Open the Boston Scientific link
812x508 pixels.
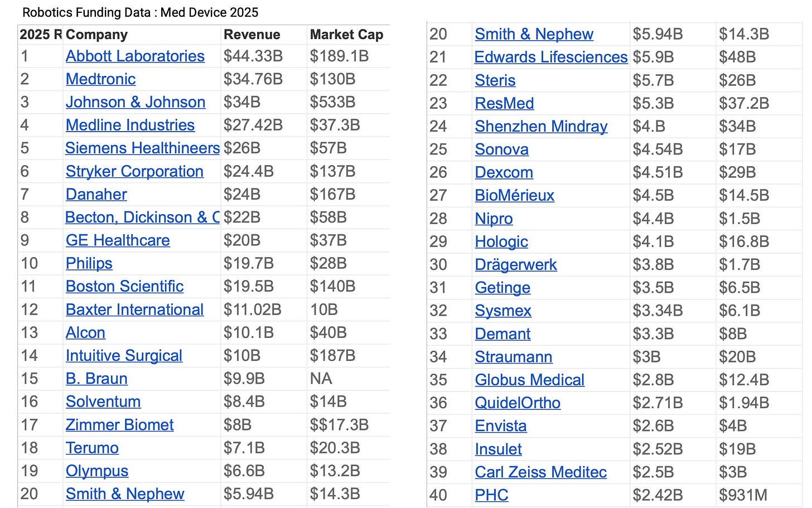pyautogui.click(x=124, y=287)
